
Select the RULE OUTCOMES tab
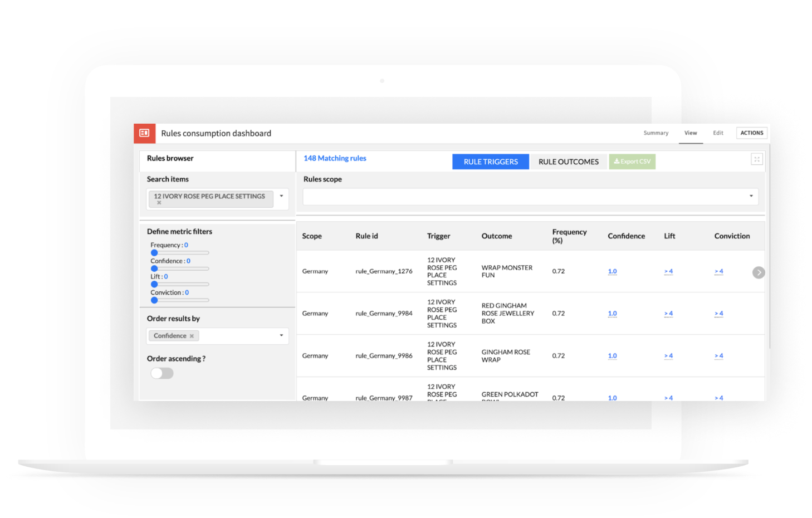[x=569, y=162]
